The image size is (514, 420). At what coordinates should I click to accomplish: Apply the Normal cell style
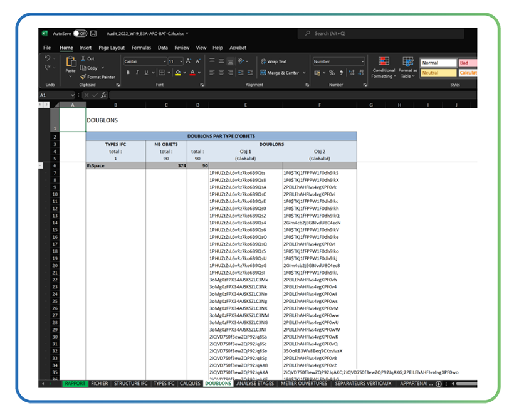coord(439,63)
